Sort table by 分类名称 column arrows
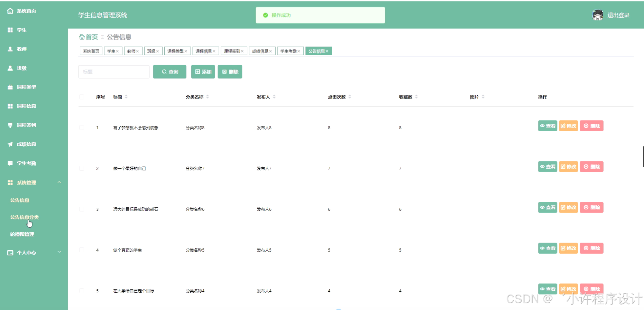 coord(208,97)
